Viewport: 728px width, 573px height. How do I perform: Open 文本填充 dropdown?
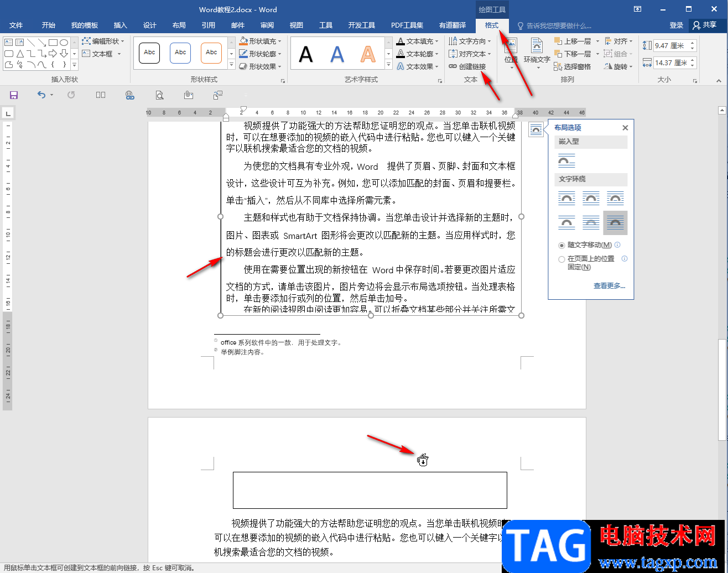point(418,41)
